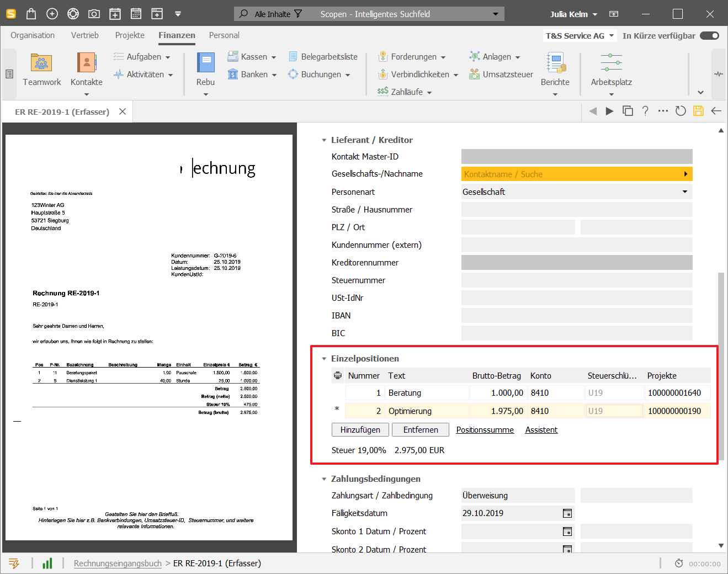728x574 pixels.
Task: Open Teamwork module
Action: [42, 70]
